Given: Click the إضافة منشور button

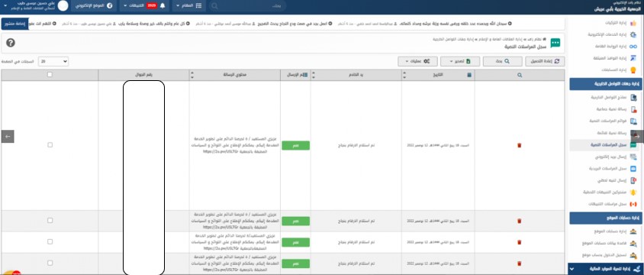Looking at the screenshot, I should [x=14, y=24].
